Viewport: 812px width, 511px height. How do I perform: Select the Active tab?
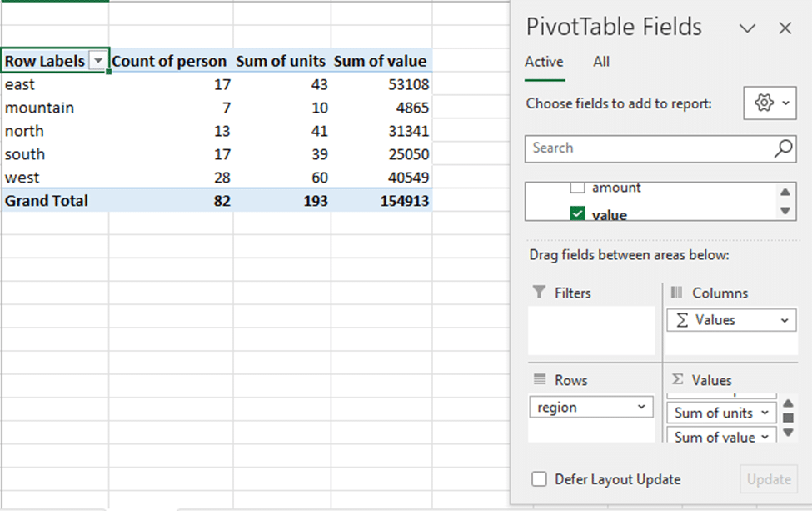tap(544, 62)
